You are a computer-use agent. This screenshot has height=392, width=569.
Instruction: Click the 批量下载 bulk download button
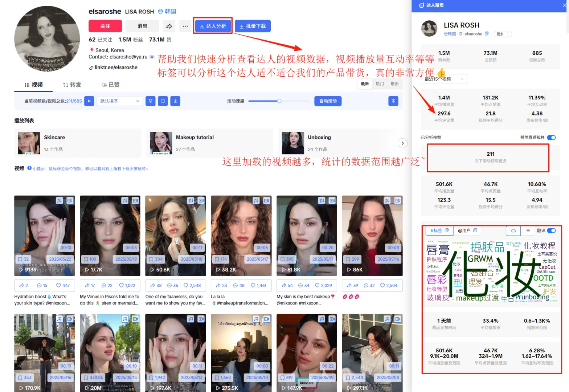[x=253, y=26]
